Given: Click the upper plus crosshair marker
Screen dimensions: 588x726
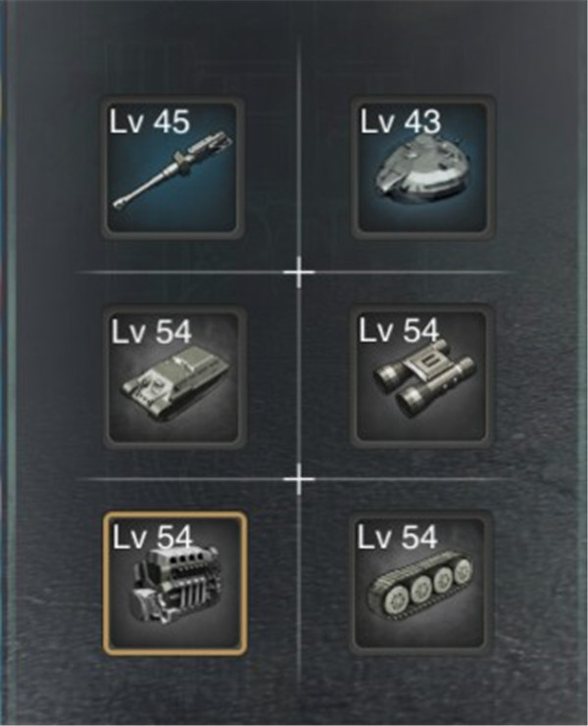Looking at the screenshot, I should pos(299,272).
